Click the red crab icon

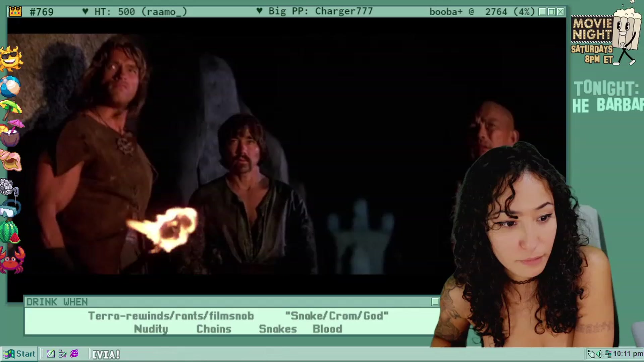click(x=12, y=260)
